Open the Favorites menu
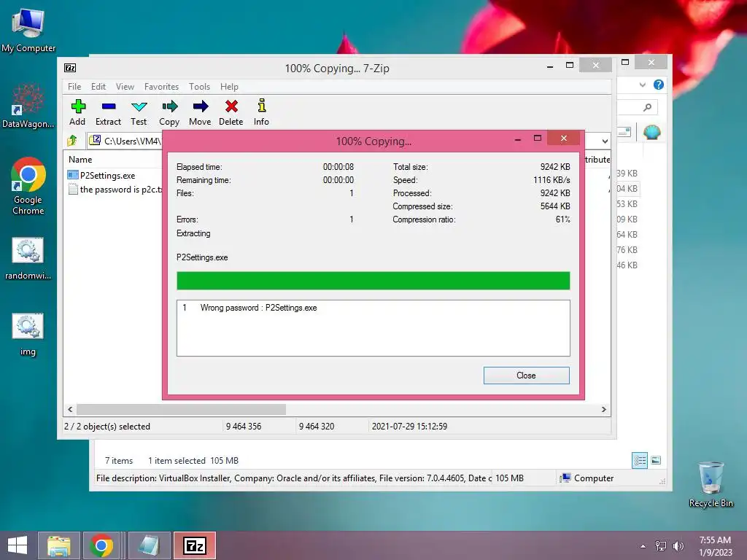 pyautogui.click(x=161, y=87)
